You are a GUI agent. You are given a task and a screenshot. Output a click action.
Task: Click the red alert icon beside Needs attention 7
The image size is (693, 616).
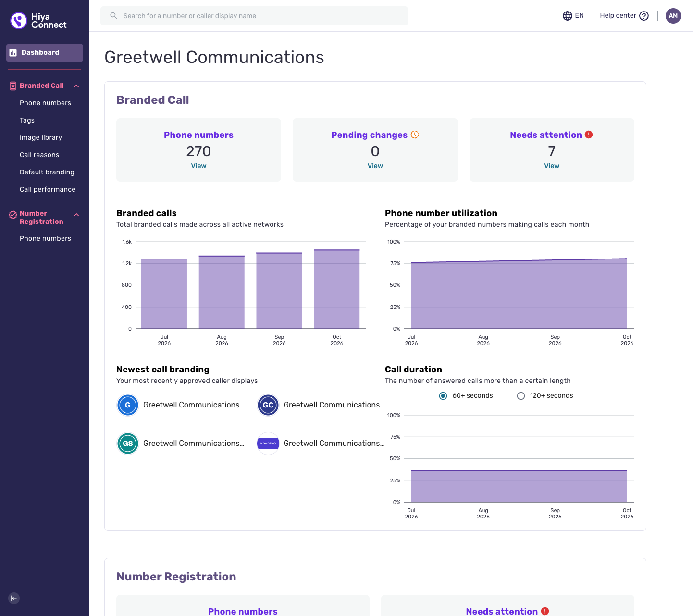(589, 135)
